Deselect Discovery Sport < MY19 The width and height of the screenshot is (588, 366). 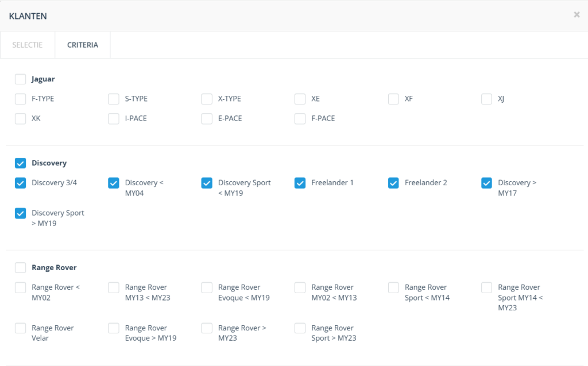(x=207, y=183)
